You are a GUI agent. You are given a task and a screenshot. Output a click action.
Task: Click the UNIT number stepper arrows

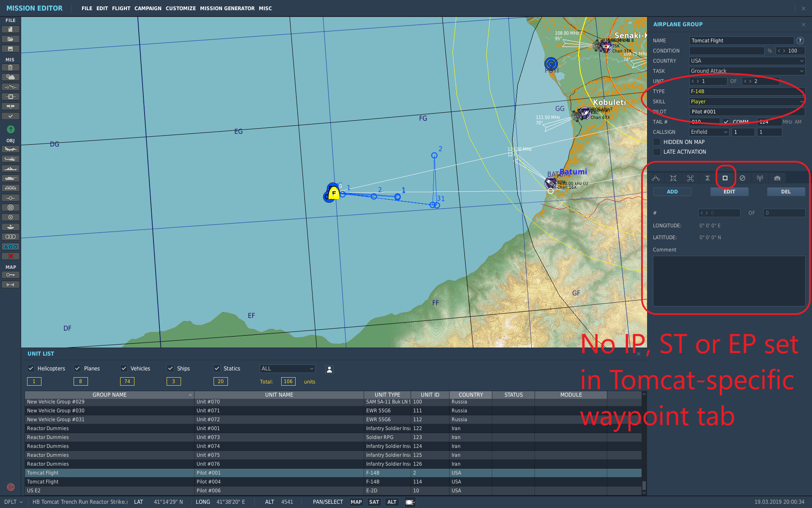(x=695, y=81)
